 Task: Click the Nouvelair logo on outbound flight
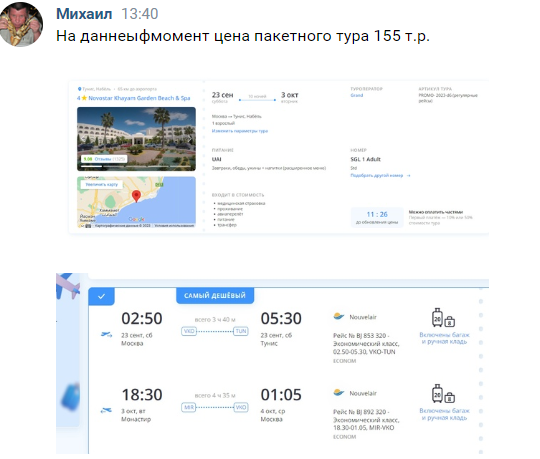click(339, 316)
